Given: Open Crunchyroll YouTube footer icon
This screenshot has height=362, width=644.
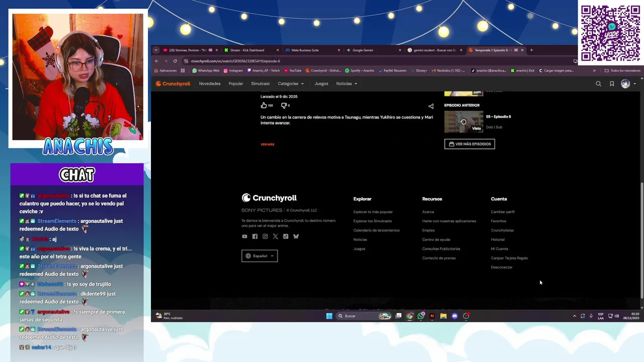Looking at the screenshot, I should [x=245, y=236].
